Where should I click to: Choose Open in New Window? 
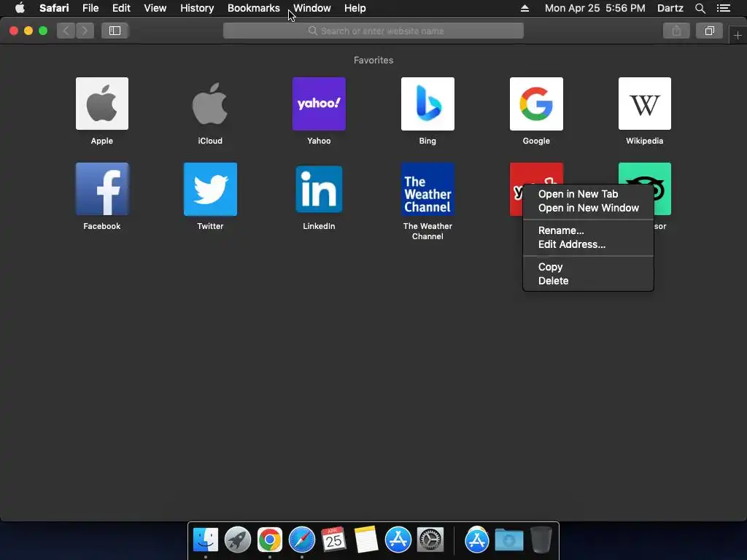pos(589,208)
